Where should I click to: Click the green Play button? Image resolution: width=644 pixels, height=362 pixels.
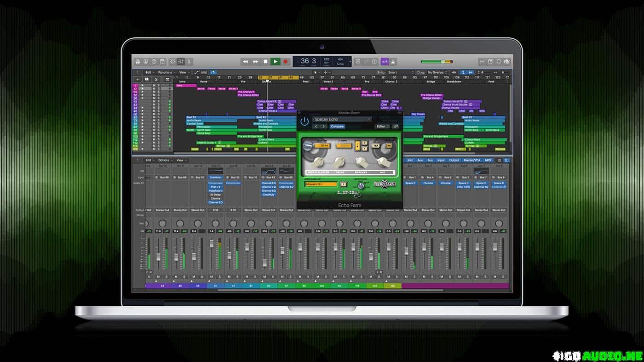coord(275,62)
